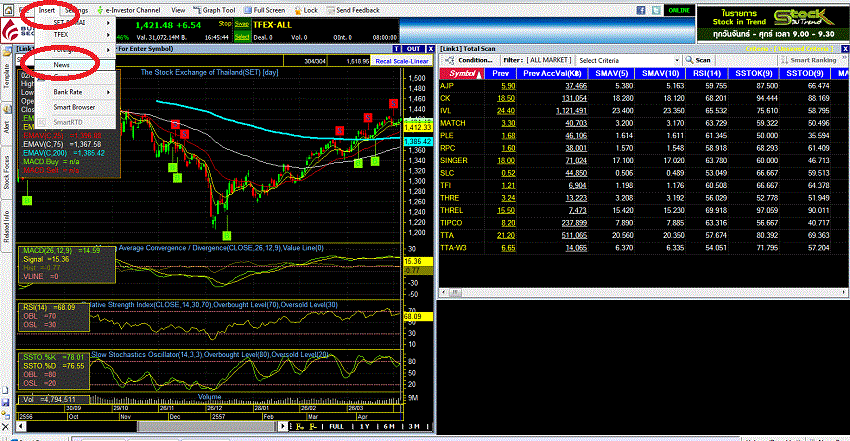850x441 pixels.
Task: Open the Twitter icon link
Action: point(656,10)
